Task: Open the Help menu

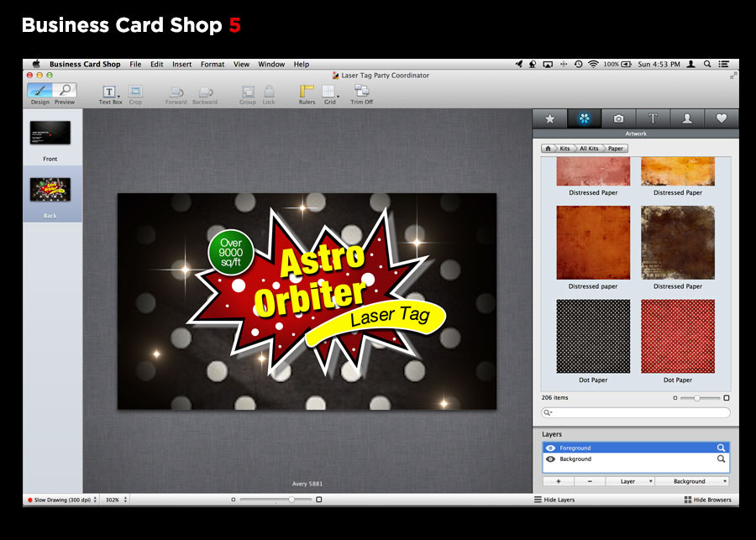Action: 302,64
